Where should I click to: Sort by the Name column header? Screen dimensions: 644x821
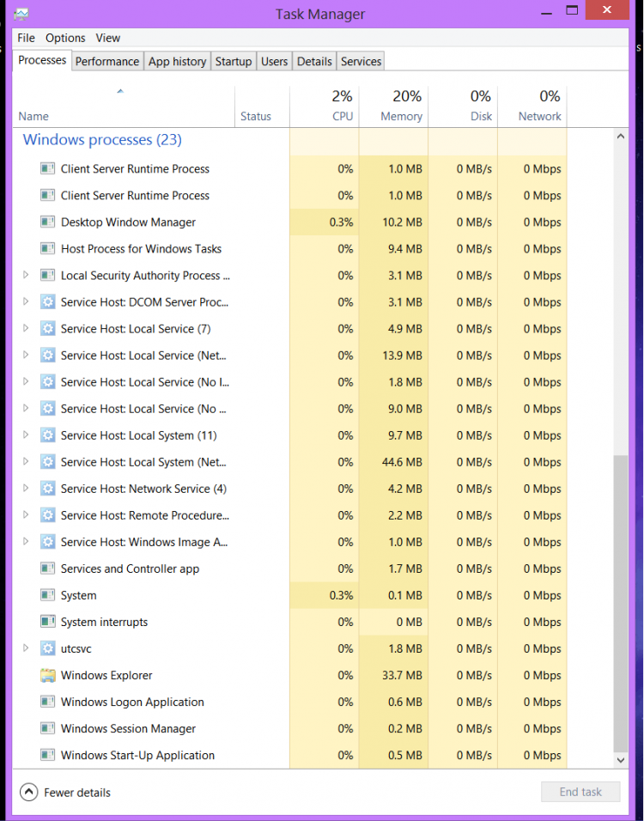click(124, 106)
